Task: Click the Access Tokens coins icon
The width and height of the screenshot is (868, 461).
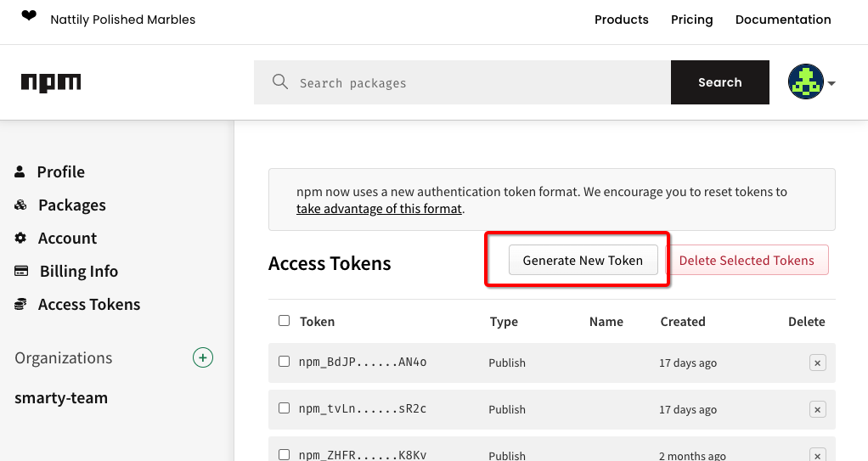Action: coord(21,304)
